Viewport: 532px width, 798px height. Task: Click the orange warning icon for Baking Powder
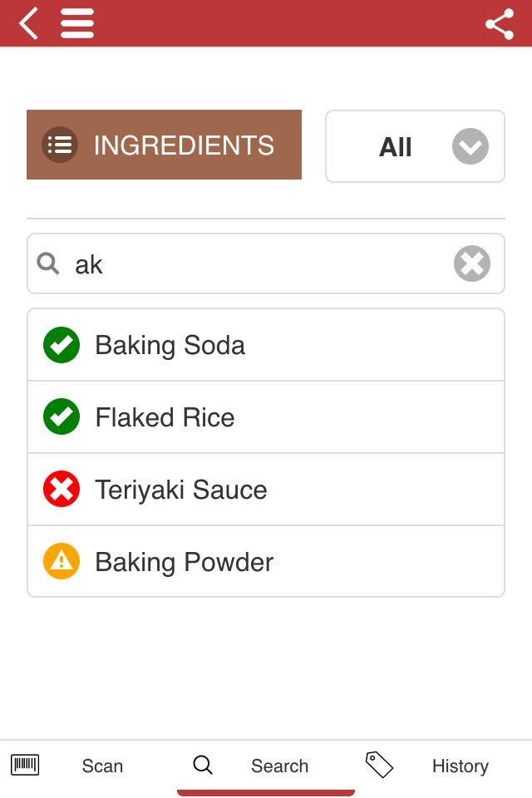[62, 561]
